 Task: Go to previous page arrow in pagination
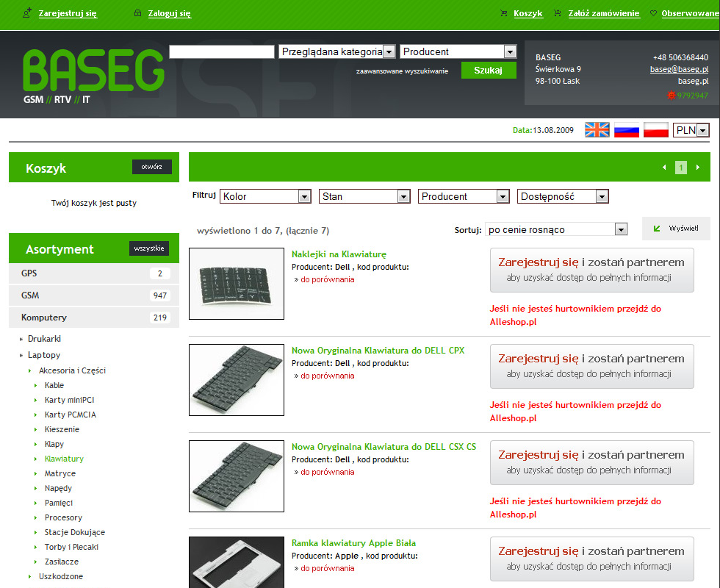click(664, 168)
